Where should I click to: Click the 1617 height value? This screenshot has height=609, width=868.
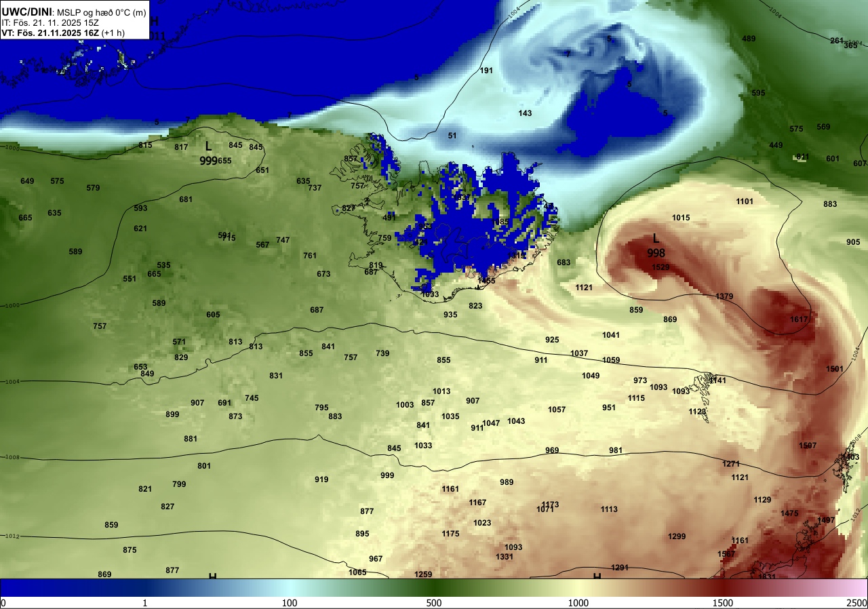click(800, 319)
